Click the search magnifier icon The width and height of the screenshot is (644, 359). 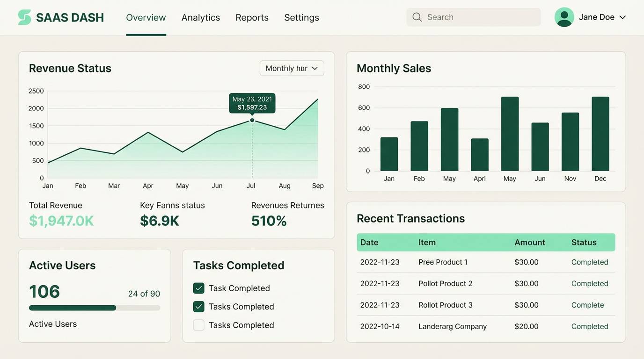click(417, 17)
